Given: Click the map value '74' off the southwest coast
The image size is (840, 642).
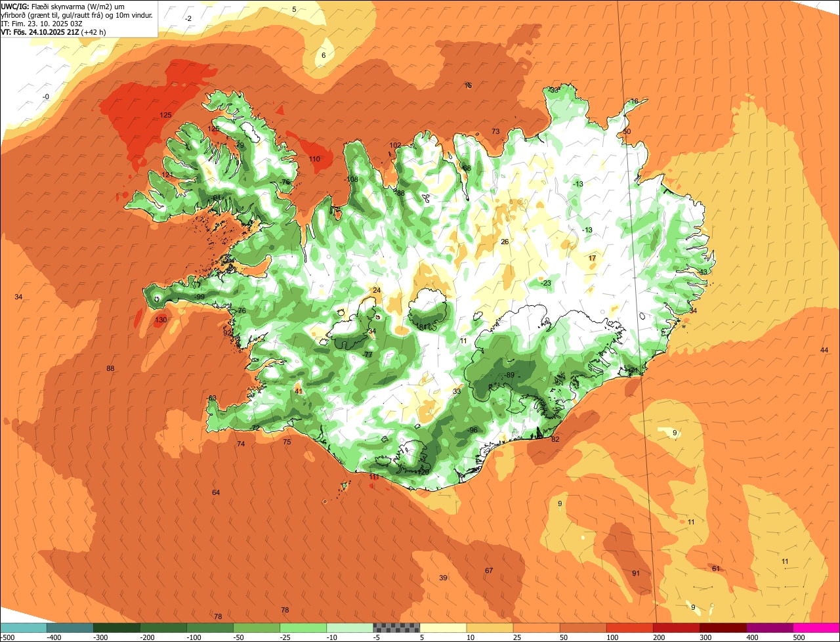Looking at the screenshot, I should (x=241, y=444).
